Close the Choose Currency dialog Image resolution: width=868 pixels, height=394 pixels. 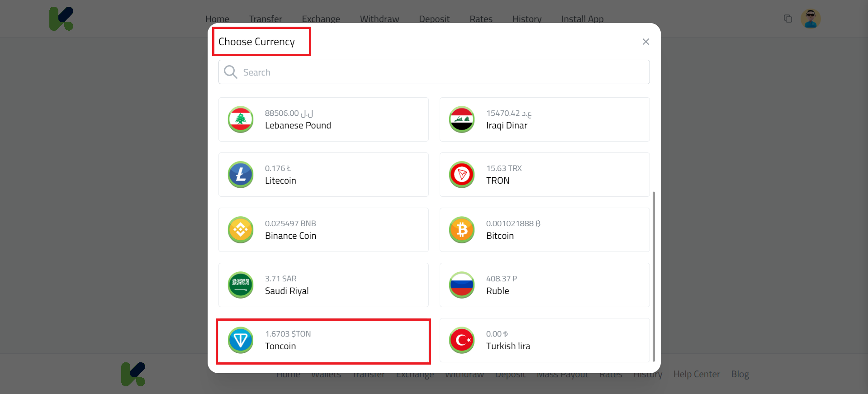[646, 42]
